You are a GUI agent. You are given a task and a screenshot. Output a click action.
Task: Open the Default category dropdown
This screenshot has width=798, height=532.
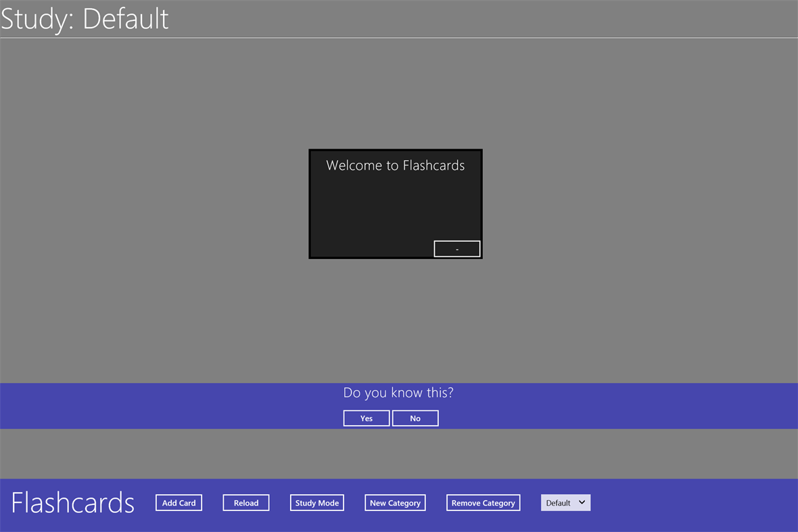click(x=565, y=502)
